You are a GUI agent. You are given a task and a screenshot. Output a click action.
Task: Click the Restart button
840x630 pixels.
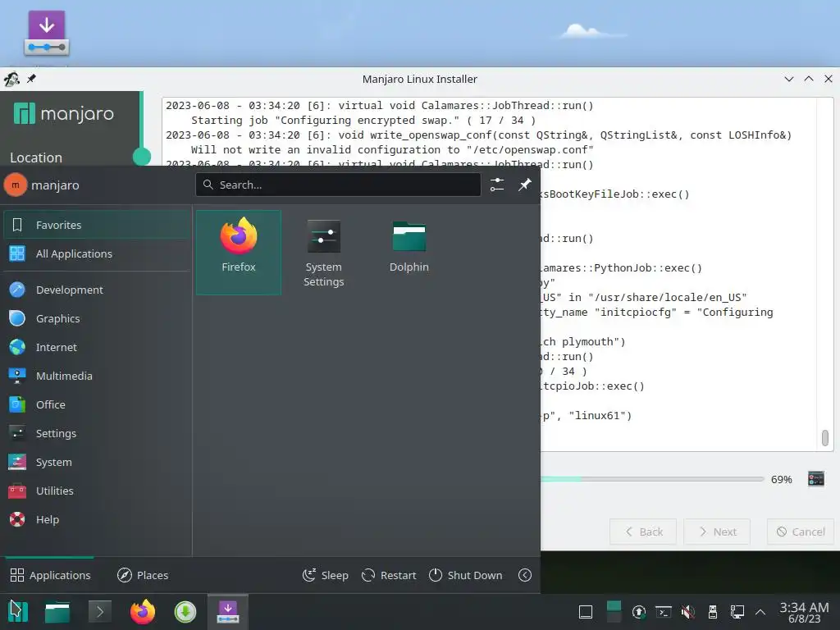point(389,575)
